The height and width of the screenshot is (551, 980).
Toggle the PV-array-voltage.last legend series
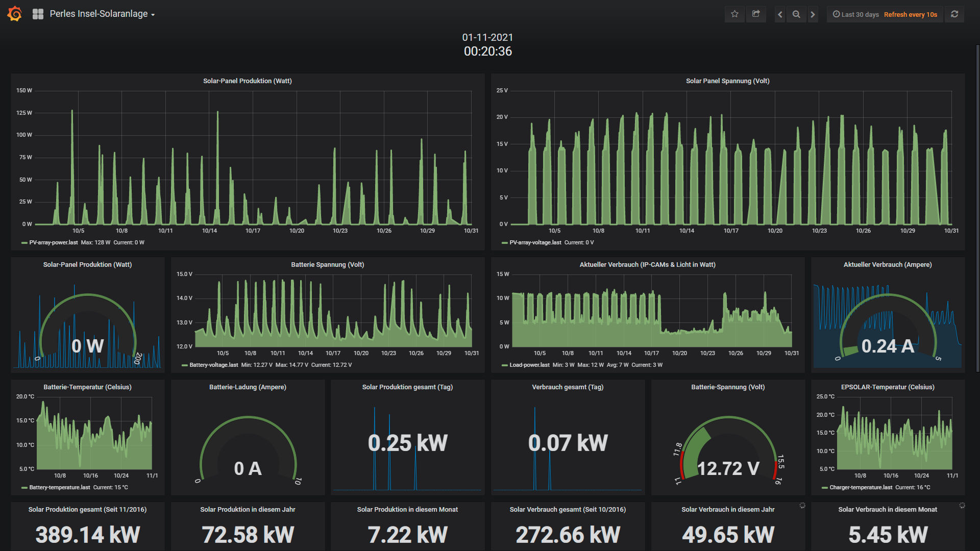coord(535,242)
